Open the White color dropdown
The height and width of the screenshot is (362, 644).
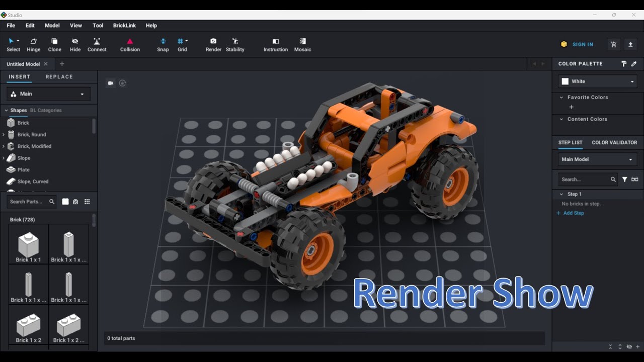598,81
